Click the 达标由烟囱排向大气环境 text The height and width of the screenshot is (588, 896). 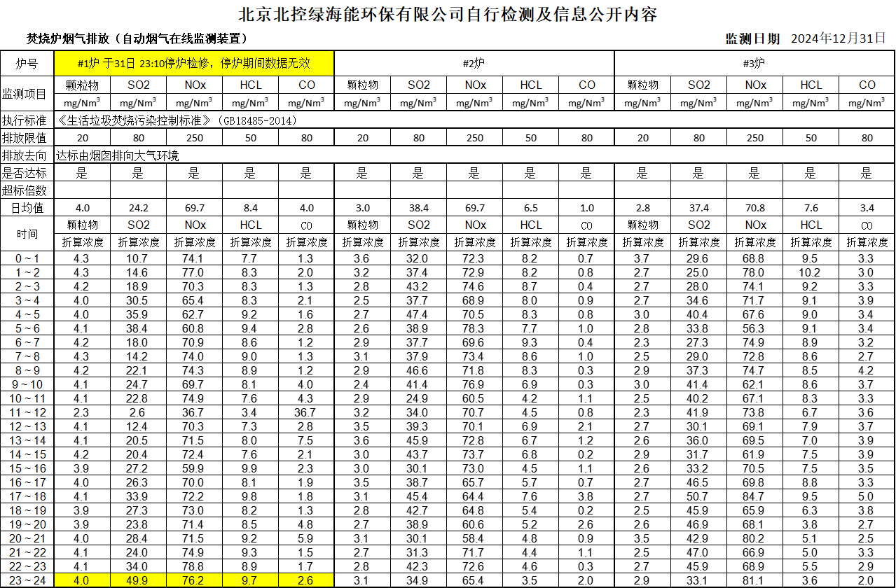[117, 155]
